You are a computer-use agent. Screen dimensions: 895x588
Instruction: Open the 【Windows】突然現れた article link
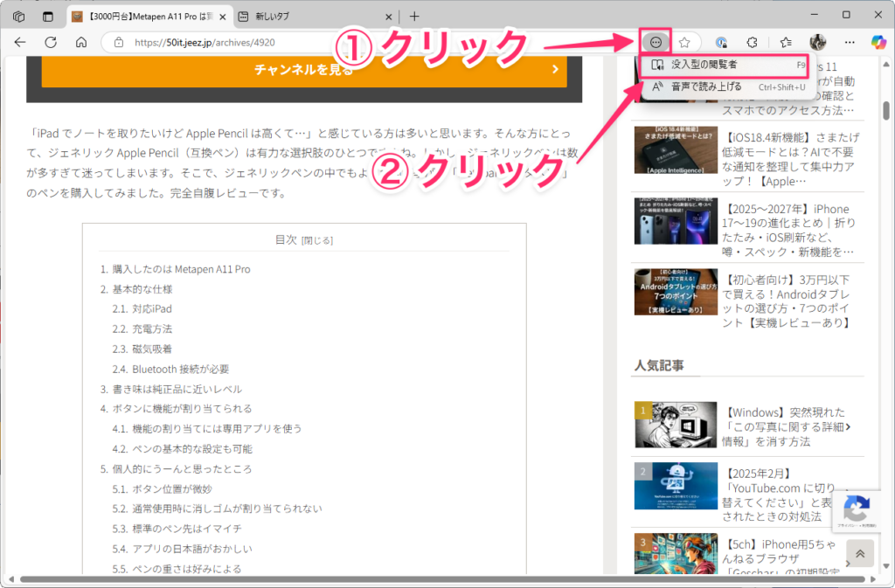[x=786, y=426]
